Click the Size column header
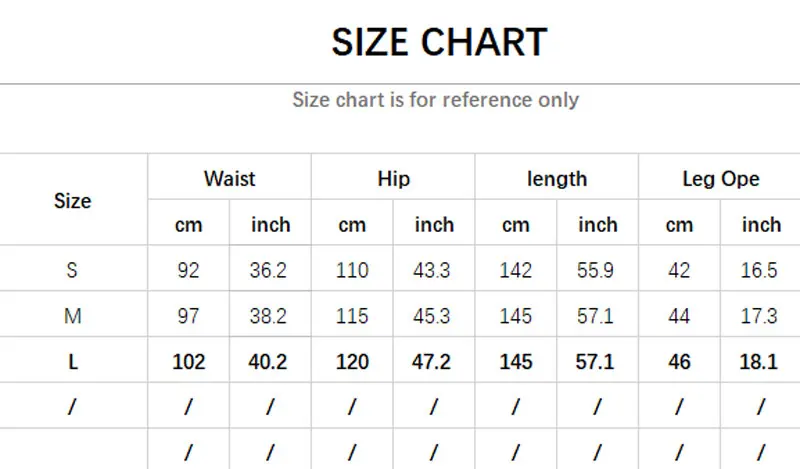This screenshot has height=469, width=800. click(72, 200)
